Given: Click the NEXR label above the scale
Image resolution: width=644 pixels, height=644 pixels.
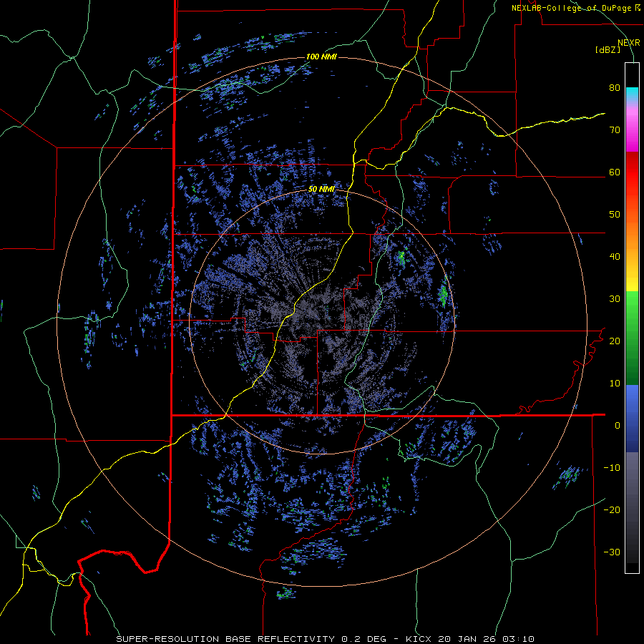Looking at the screenshot, I should click(x=628, y=43).
